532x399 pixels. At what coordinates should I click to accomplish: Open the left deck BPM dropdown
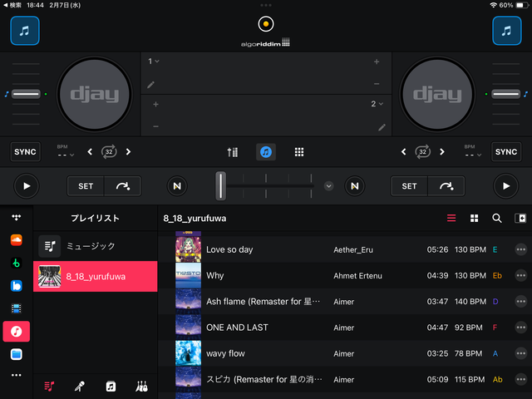(66, 151)
